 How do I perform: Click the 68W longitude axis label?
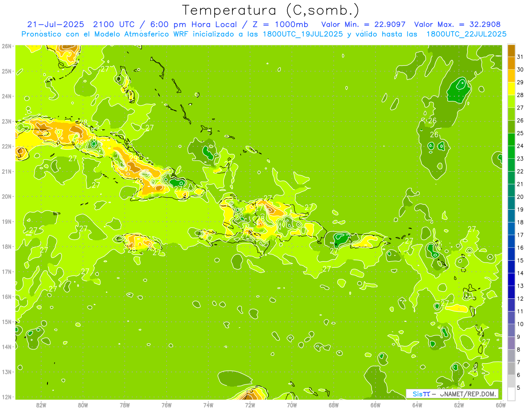point(334,405)
